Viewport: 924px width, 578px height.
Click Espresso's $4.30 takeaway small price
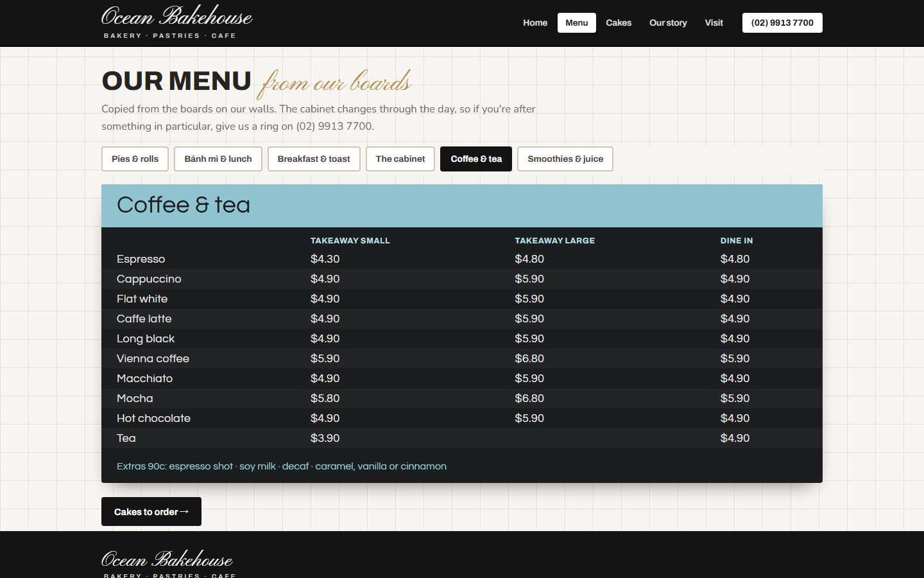[x=325, y=259]
